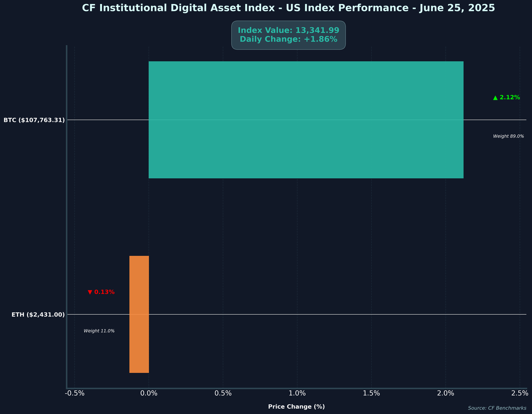This screenshot has height=414, width=532.
Task: Click the Weight 11.0% annotation
Action: coord(99,330)
